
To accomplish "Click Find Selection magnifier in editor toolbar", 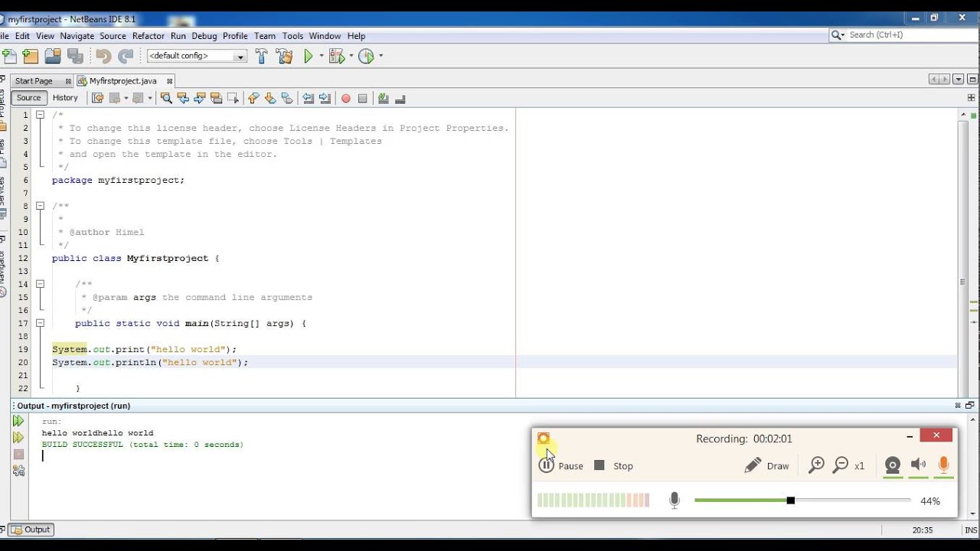I will [x=166, y=98].
